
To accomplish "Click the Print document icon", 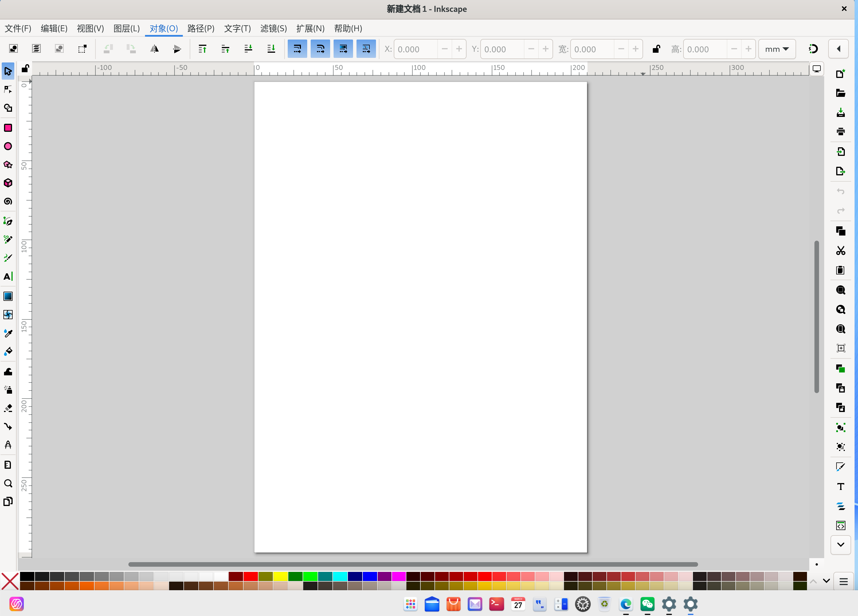I will pyautogui.click(x=841, y=132).
